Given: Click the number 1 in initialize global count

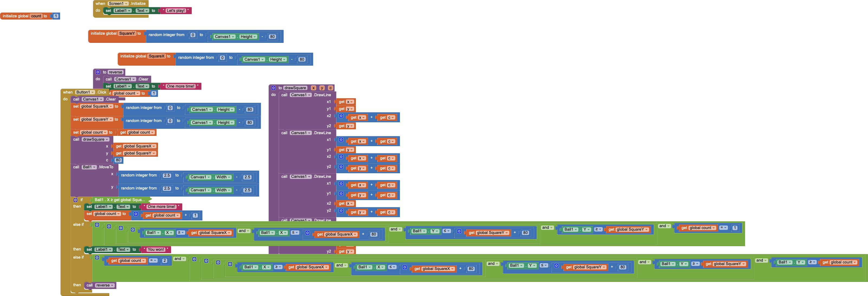Looking at the screenshot, I should click(x=56, y=16).
